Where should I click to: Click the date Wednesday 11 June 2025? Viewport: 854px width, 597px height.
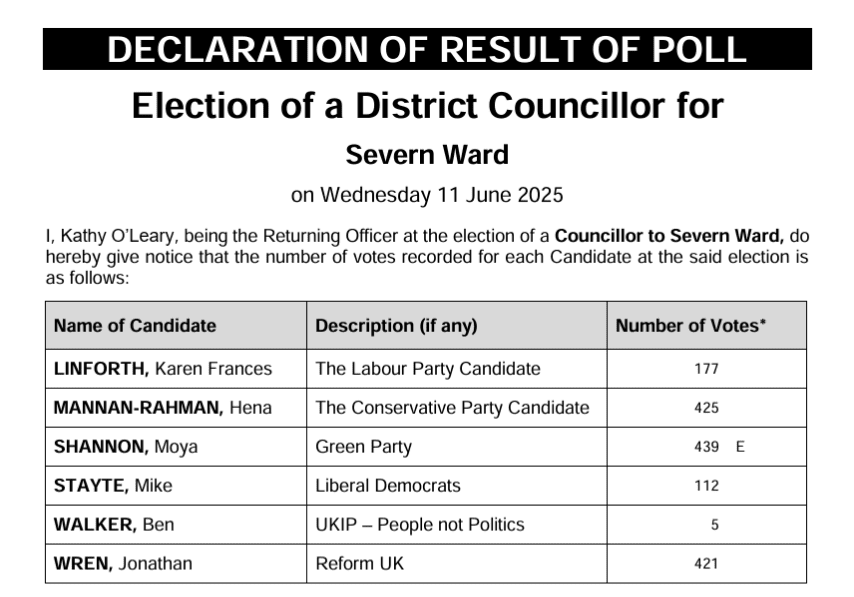pyautogui.click(x=427, y=194)
